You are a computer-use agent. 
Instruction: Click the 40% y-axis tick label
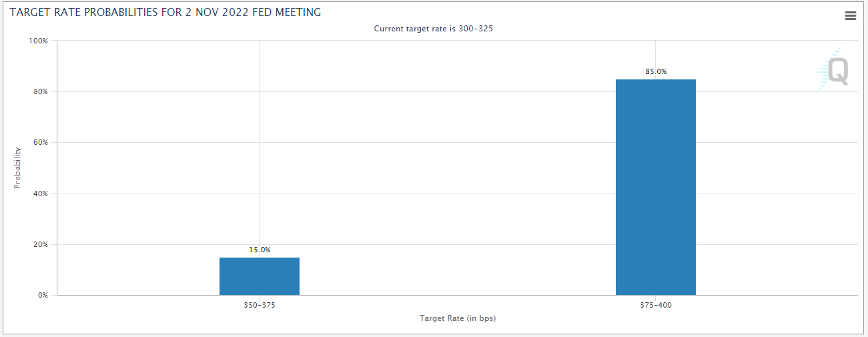click(41, 194)
